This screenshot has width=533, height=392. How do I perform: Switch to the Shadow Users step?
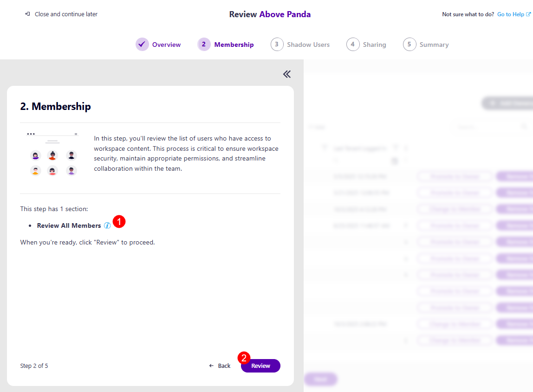[300, 44]
